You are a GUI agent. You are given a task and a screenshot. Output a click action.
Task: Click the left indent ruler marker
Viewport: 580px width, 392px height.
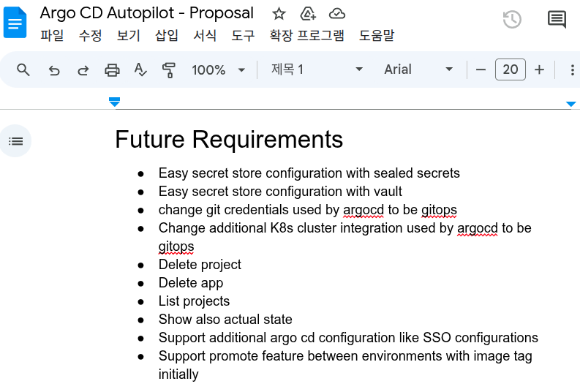(x=115, y=102)
